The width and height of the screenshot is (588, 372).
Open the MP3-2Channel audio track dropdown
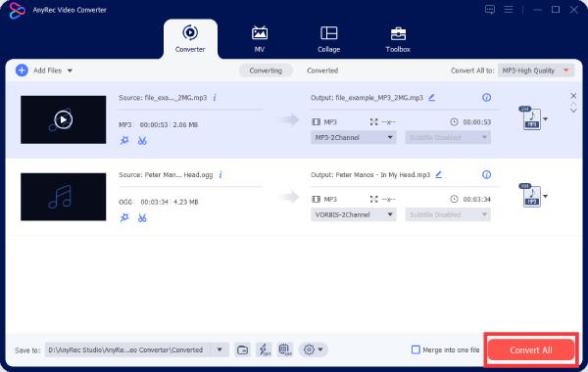point(353,137)
